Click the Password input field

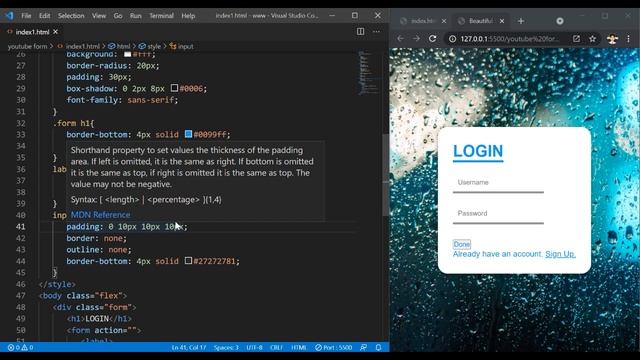[x=498, y=215]
